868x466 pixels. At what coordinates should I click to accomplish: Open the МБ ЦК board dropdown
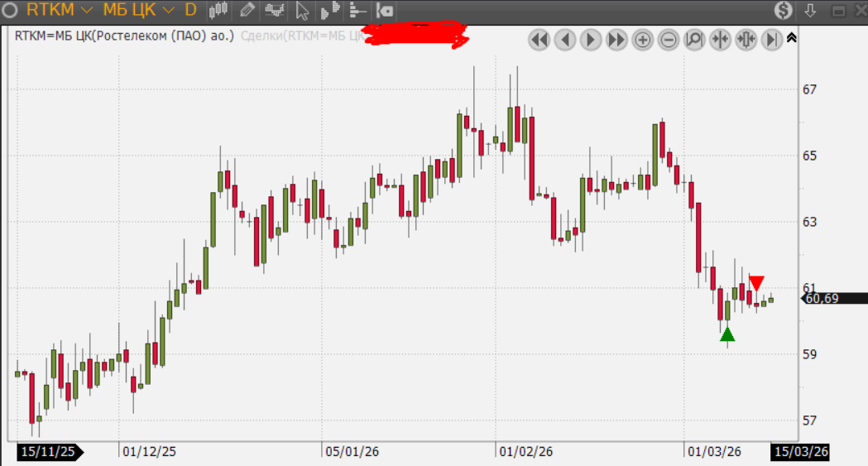point(137,11)
